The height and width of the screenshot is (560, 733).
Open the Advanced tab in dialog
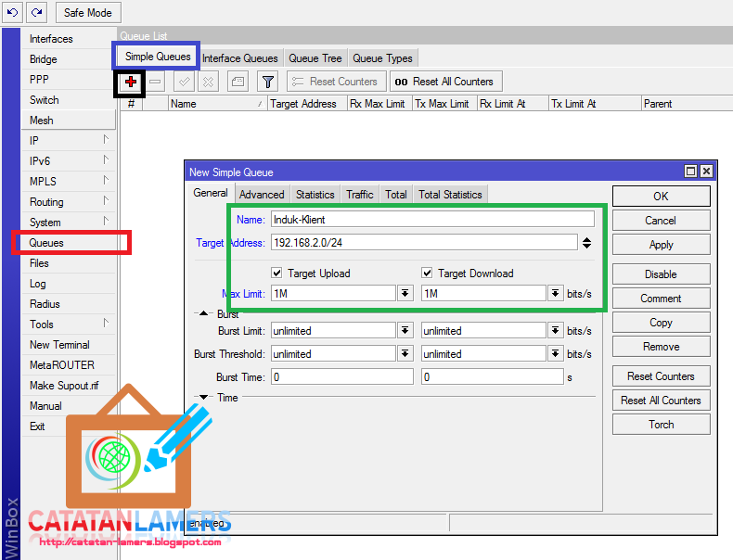click(262, 195)
